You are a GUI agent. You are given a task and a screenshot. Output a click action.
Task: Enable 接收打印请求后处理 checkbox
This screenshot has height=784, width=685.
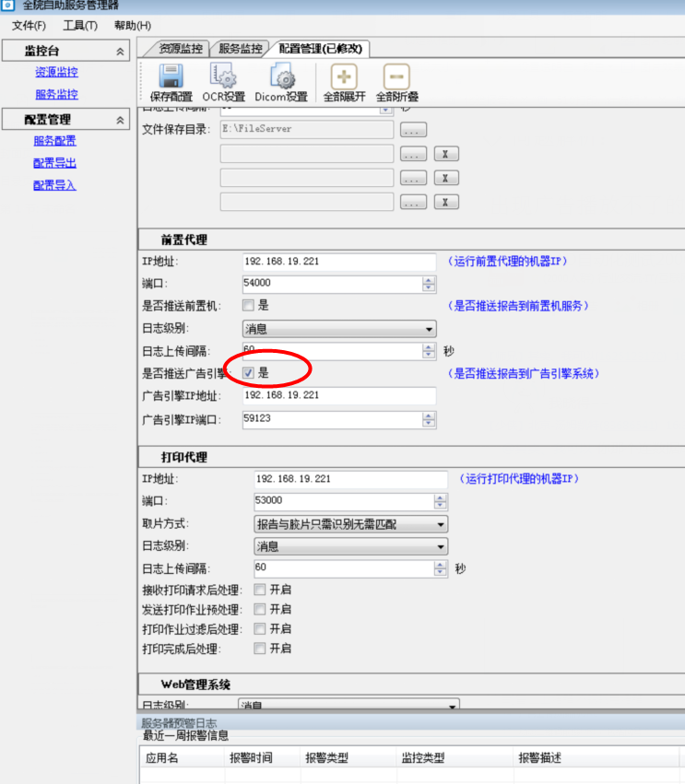pos(260,590)
